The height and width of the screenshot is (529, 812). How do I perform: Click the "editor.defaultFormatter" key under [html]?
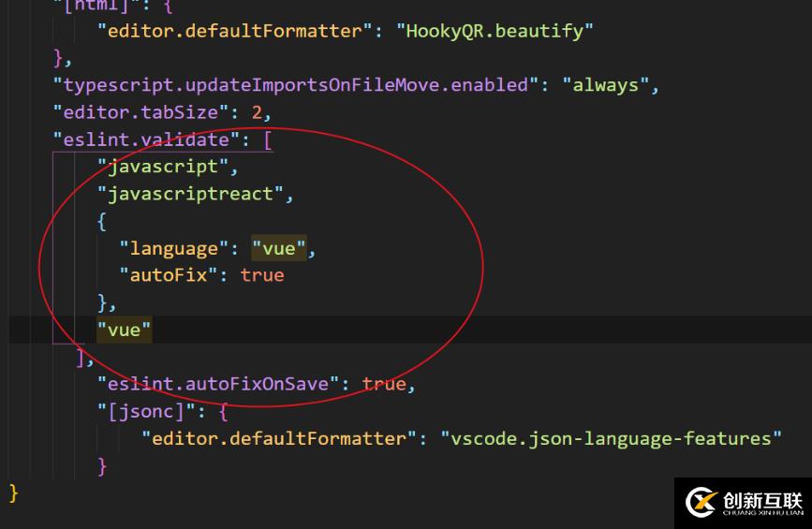tap(235, 31)
